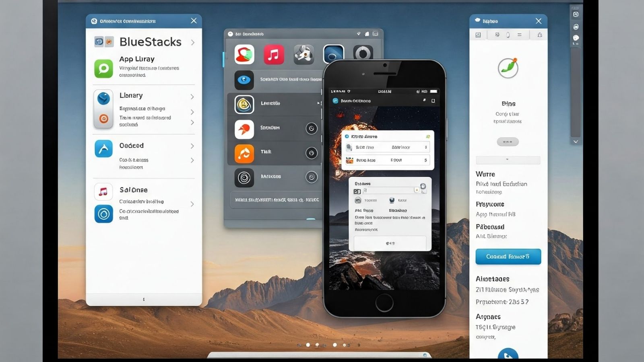Toggle the circle switch in SoroOem row
This screenshot has width=644, height=362.
pos(312,128)
